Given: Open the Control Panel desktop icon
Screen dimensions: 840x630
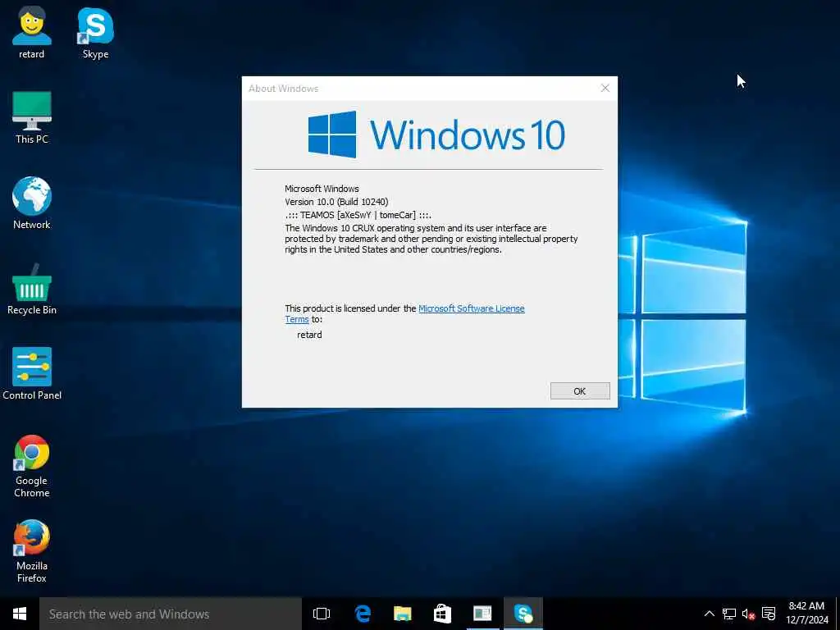Looking at the screenshot, I should 32,374.
